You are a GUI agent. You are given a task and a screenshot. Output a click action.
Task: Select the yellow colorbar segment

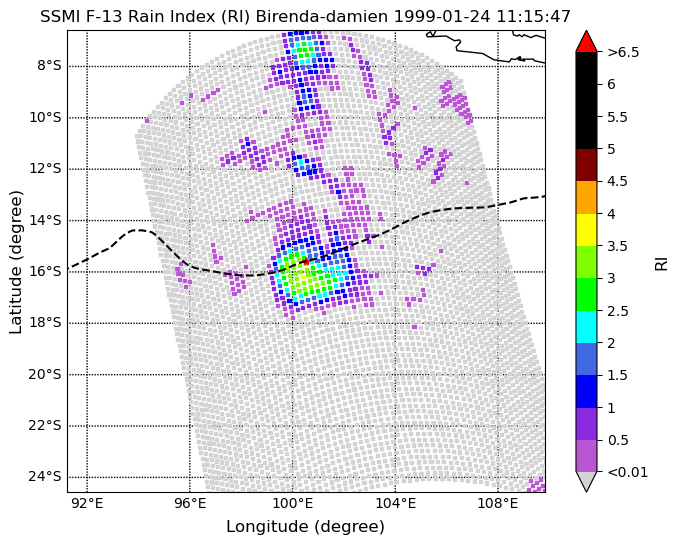pos(586,230)
